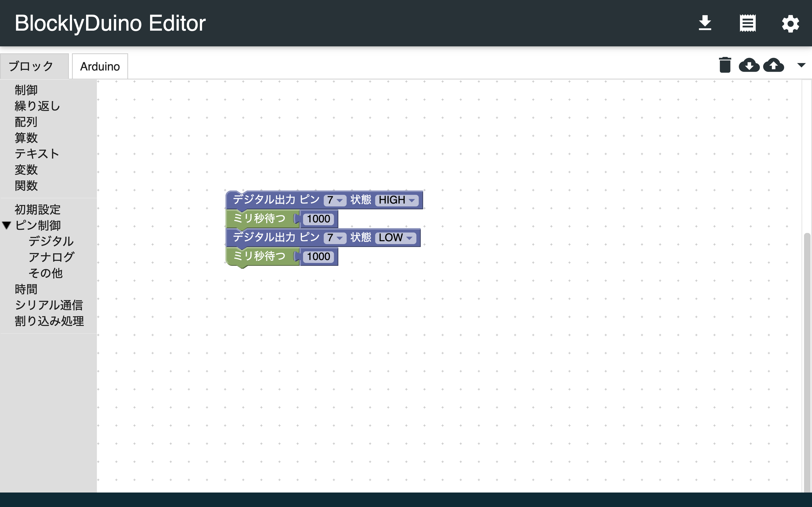Open the small dropdown arrow beside cloud icons

coord(801,65)
